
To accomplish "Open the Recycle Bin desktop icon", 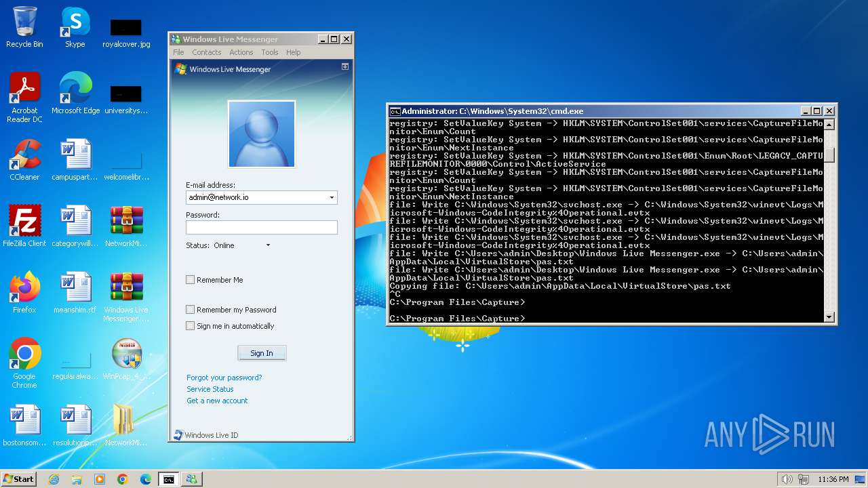I will pos(24,27).
